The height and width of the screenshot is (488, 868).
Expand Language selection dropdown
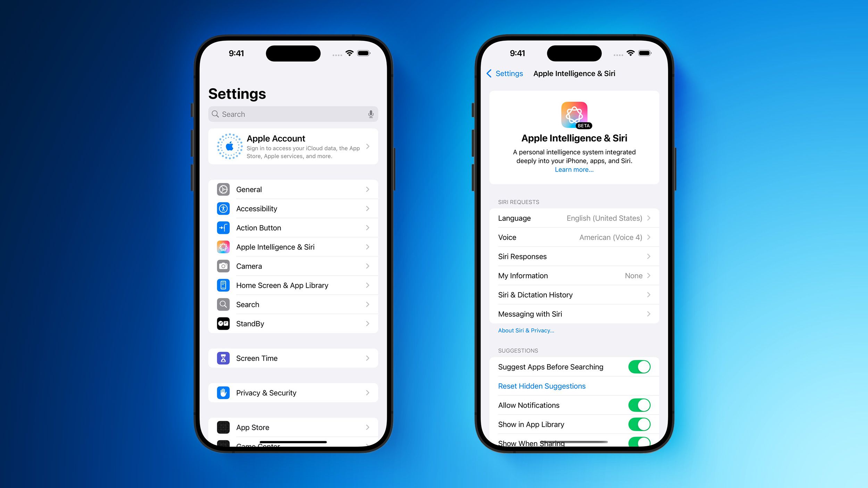[574, 218]
